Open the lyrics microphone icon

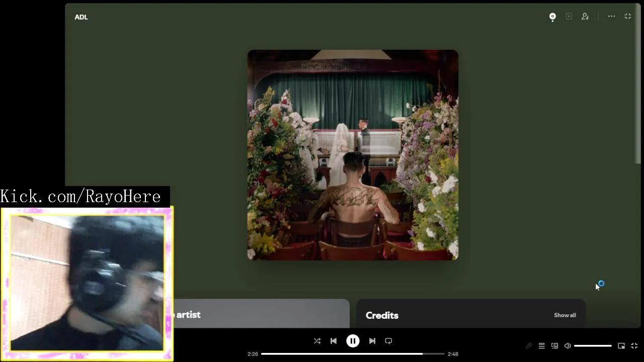[x=529, y=346]
